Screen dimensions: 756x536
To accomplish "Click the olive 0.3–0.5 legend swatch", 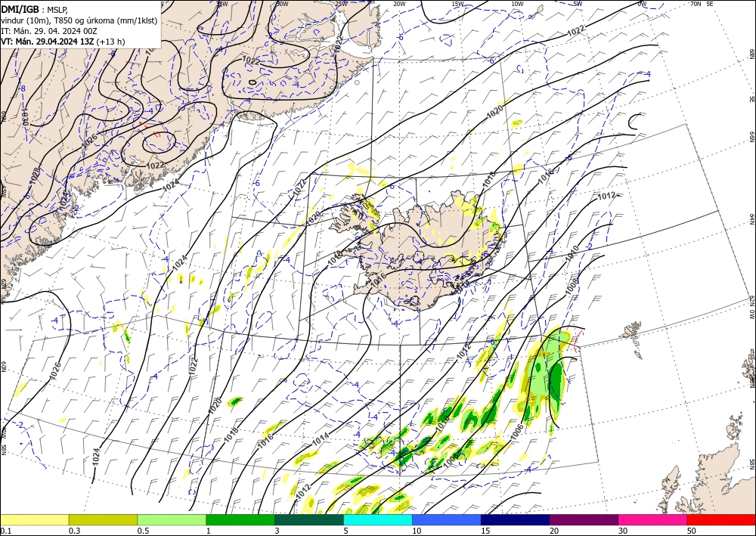I will click(103, 519).
